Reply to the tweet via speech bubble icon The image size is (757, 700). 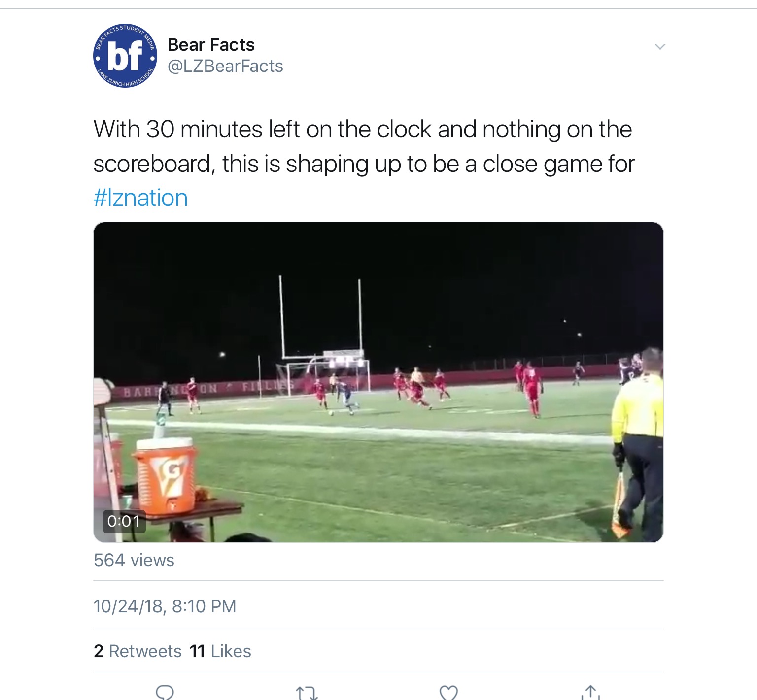165,692
